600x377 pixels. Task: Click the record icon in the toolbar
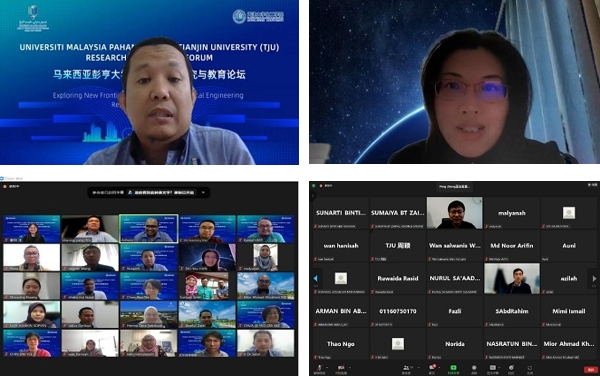coord(474,368)
